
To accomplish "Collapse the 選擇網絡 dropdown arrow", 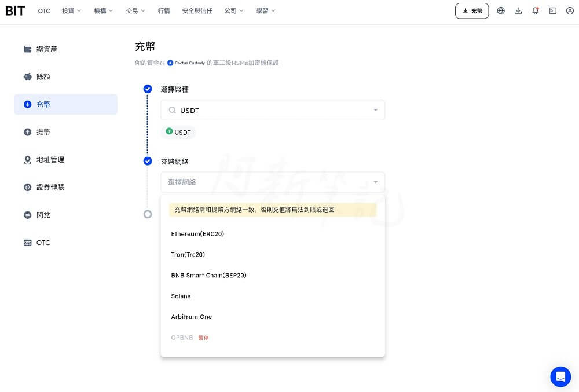I will point(376,182).
